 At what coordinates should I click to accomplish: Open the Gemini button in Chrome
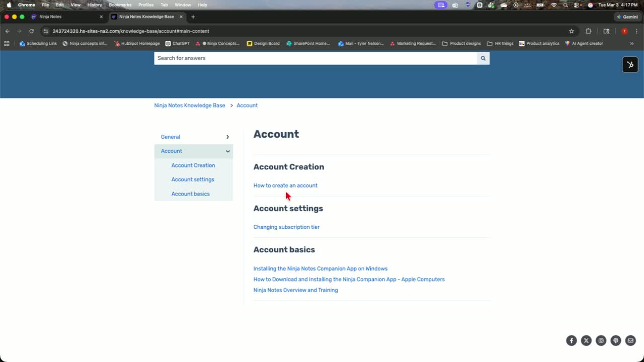coord(627,17)
